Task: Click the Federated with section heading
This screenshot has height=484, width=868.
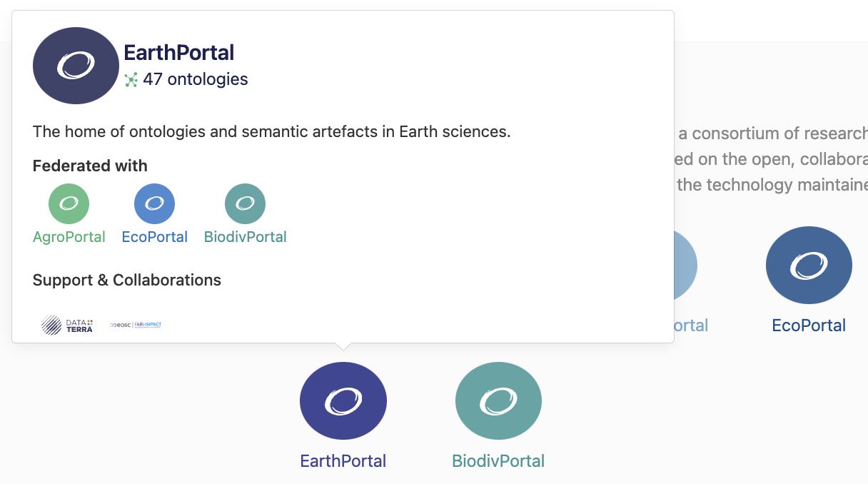Action: (x=89, y=166)
